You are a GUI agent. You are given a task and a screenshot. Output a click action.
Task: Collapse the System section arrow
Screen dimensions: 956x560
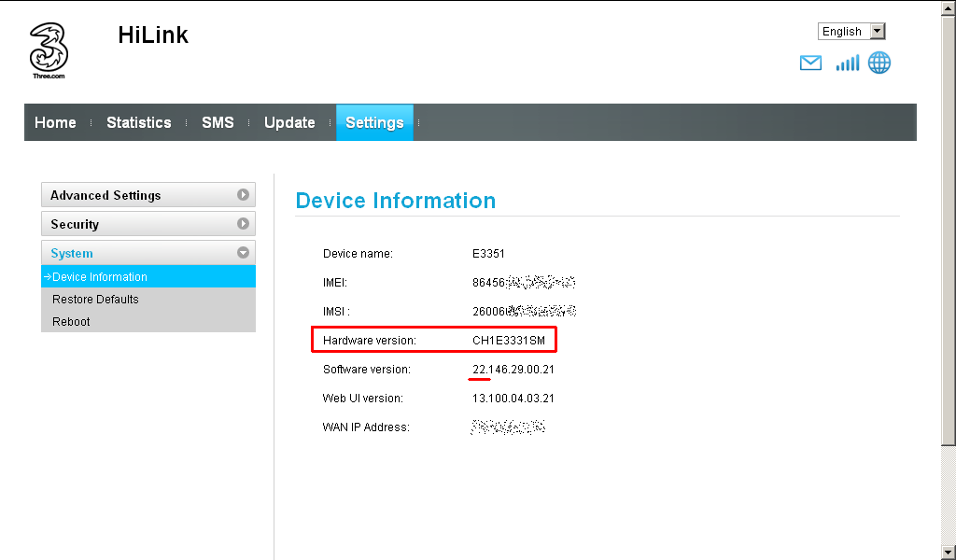[x=243, y=253]
